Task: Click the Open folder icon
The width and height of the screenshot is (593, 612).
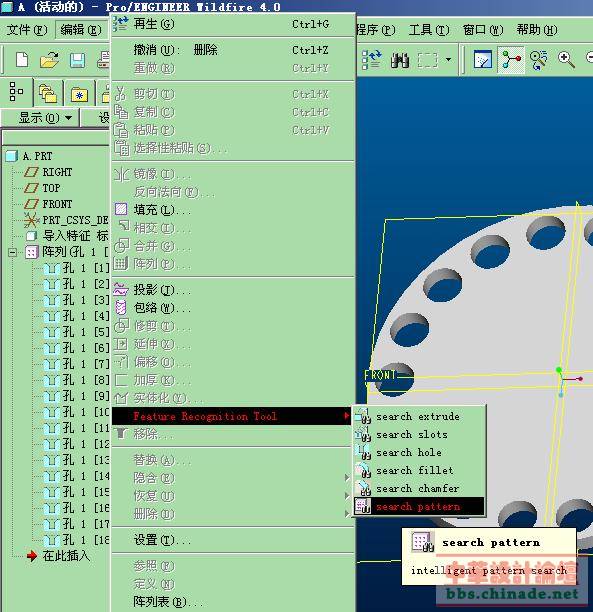Action: click(49, 60)
